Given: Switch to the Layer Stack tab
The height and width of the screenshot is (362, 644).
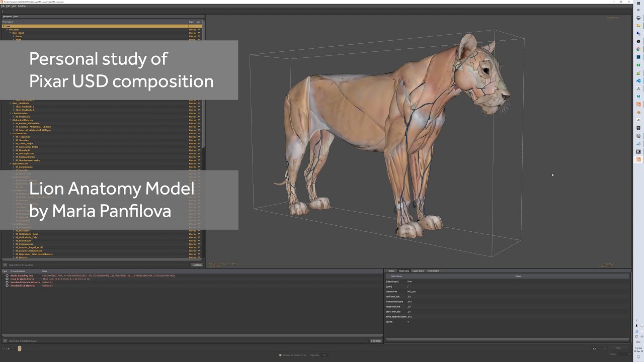Looking at the screenshot, I should tap(418, 271).
